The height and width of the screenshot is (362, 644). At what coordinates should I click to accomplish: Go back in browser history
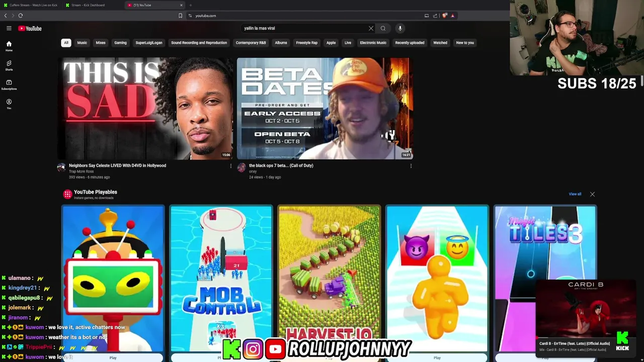coord(6,16)
